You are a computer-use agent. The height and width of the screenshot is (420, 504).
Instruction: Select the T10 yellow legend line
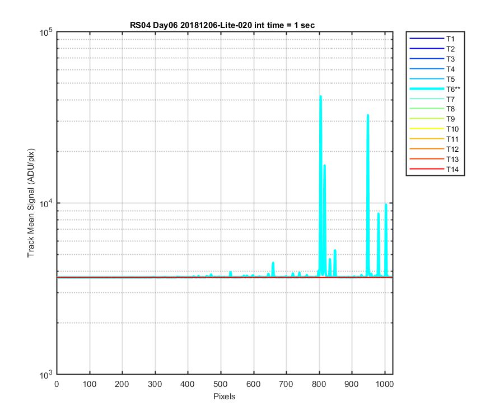tap(427, 129)
